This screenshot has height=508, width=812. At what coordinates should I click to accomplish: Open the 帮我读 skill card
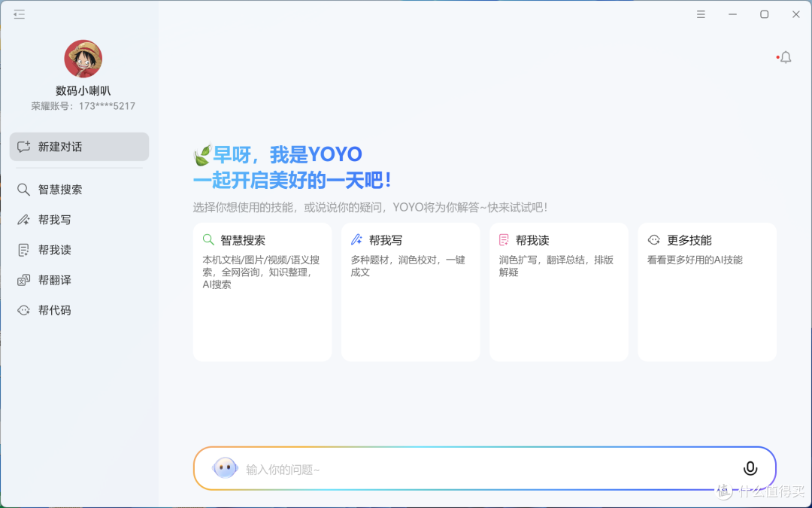559,292
